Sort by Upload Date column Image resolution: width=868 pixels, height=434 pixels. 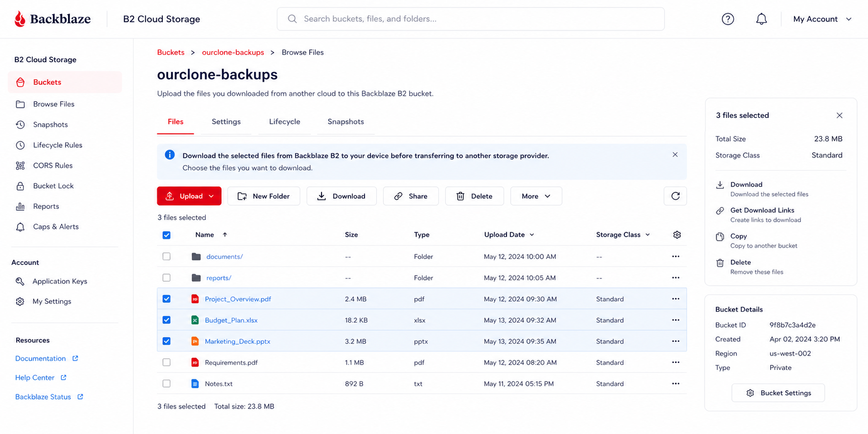pos(509,235)
